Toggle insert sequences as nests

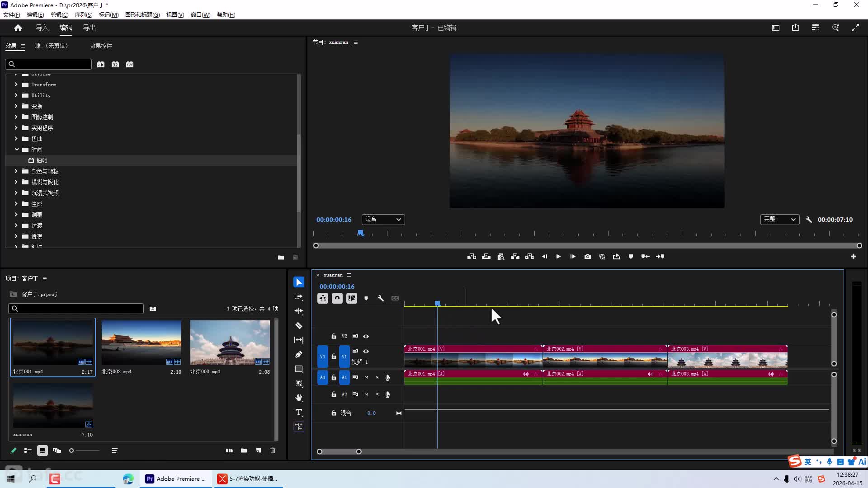click(323, 299)
